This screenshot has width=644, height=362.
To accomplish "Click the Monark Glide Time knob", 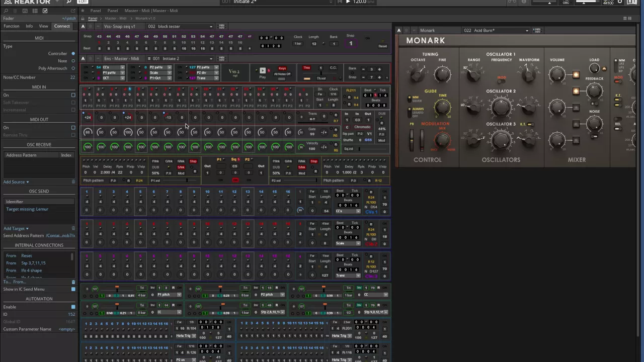I will coord(442,107).
